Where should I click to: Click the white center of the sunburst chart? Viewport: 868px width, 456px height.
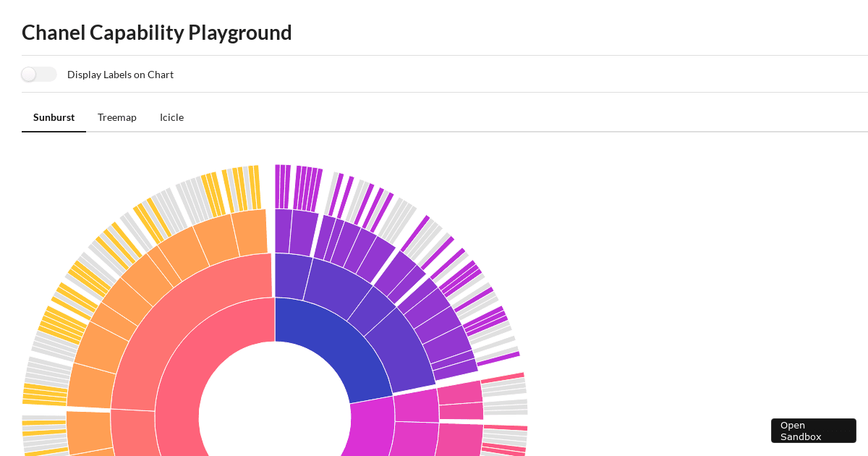275,434
